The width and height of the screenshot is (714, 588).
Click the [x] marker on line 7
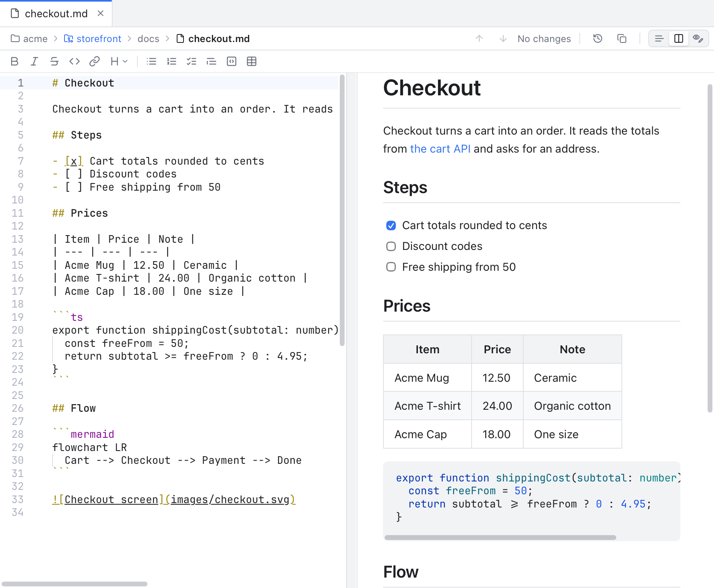point(74,161)
